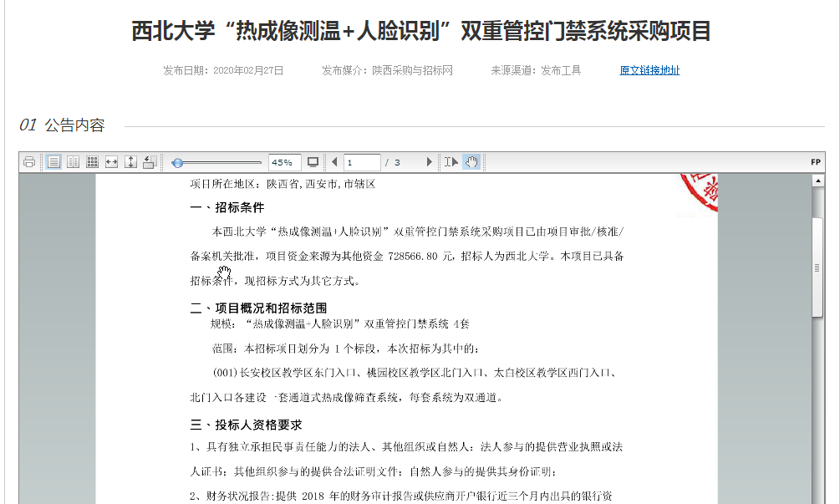840x504 pixels.
Task: Click the 二、项目概况和招标范围 heading
Action: pyautogui.click(x=258, y=308)
